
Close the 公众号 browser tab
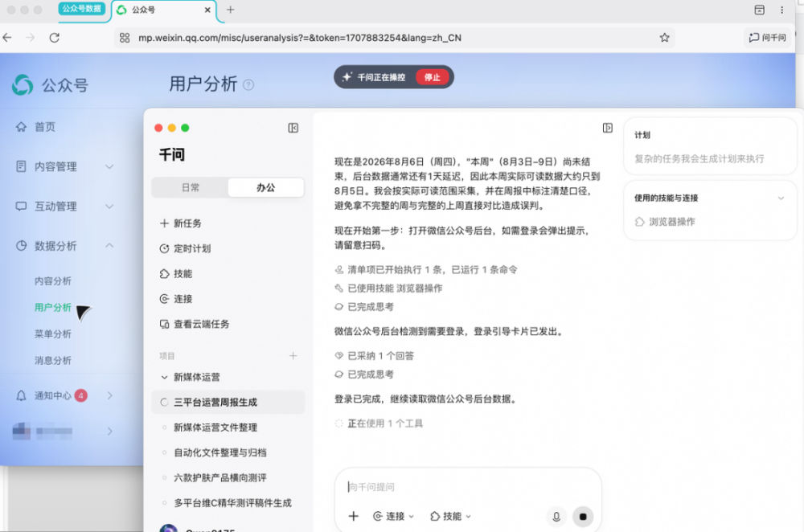click(x=207, y=10)
